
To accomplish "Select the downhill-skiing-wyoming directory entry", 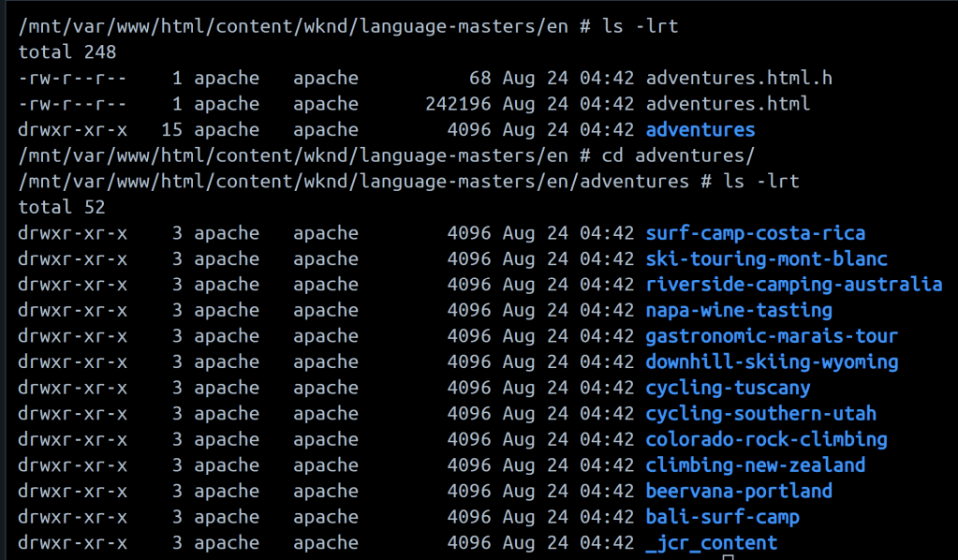I will pyautogui.click(x=772, y=362).
